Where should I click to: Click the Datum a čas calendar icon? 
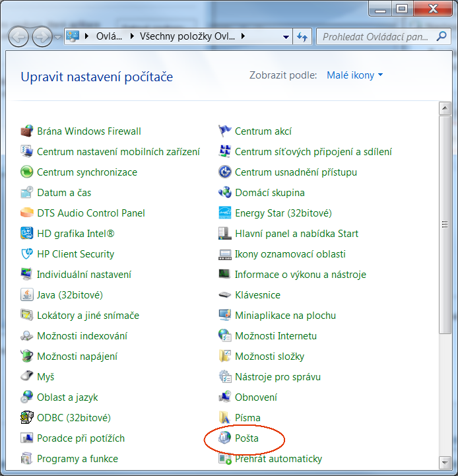coord(26,193)
